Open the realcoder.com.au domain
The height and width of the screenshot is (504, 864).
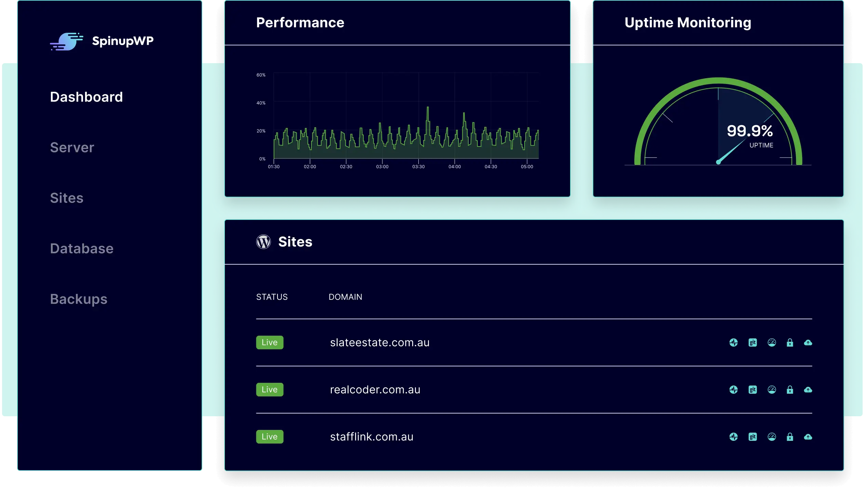[x=375, y=390]
